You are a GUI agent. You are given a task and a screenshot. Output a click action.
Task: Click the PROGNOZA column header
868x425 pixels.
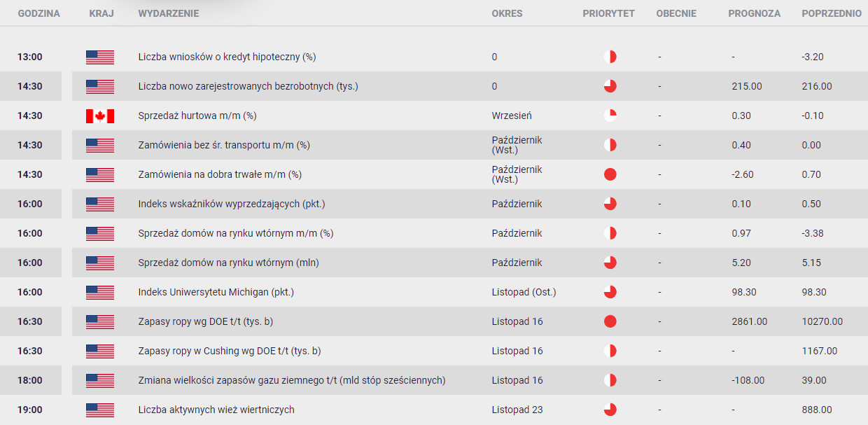coord(754,13)
